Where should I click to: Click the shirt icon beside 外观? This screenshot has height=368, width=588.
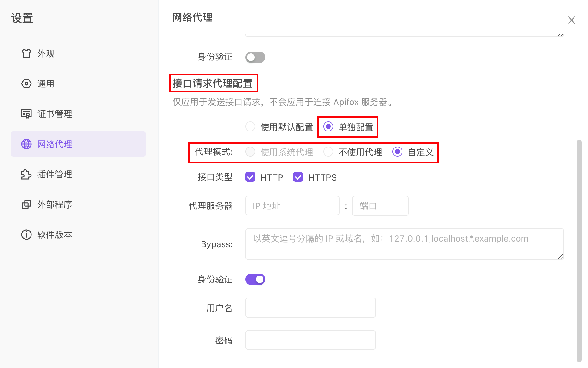[26, 53]
